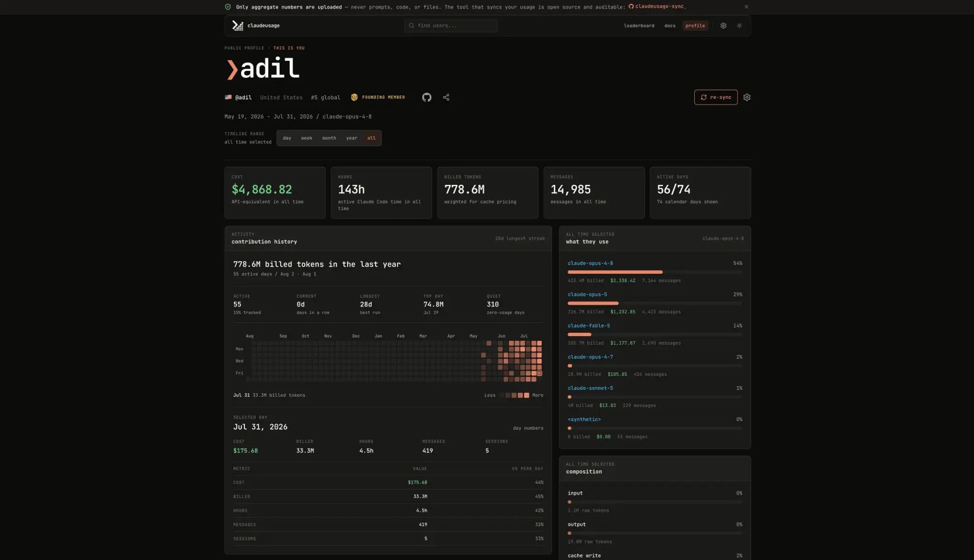Screen dimensions: 974x560
Task: Click the 56/74 active days card
Action: pos(700,193)
